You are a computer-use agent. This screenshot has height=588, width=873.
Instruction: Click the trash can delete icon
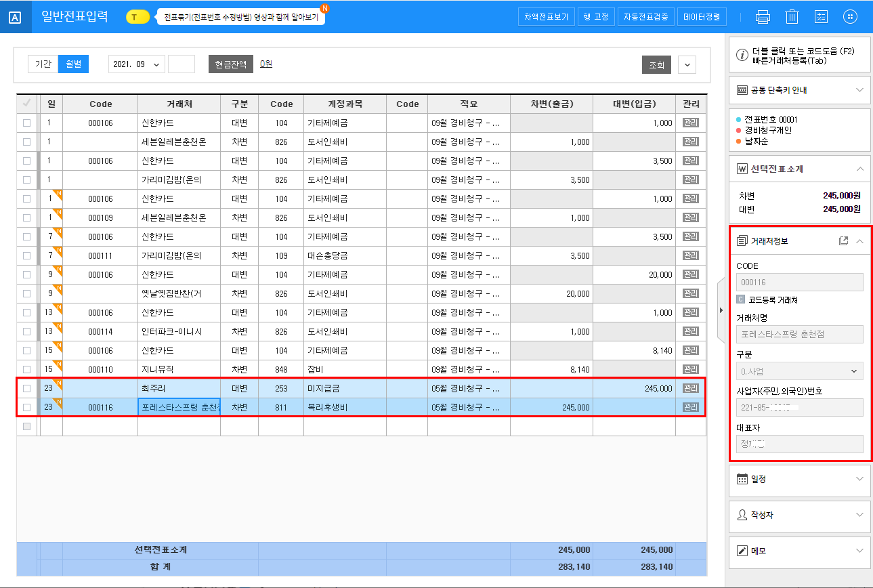(x=792, y=17)
